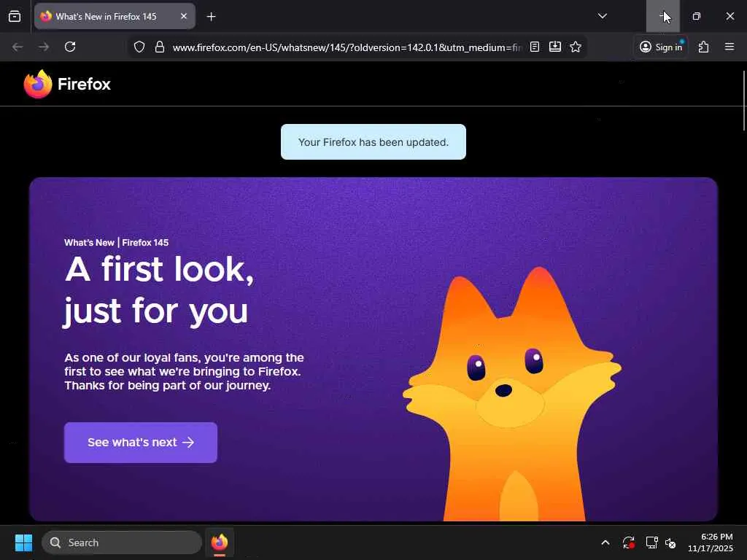
Task: Open the sync update tray icon
Action: coord(628,542)
